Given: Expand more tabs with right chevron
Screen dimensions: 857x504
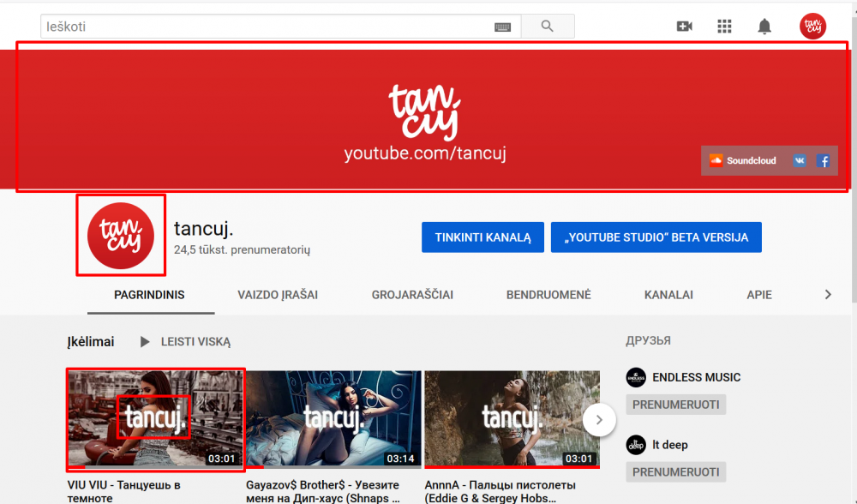Looking at the screenshot, I should coord(828,295).
